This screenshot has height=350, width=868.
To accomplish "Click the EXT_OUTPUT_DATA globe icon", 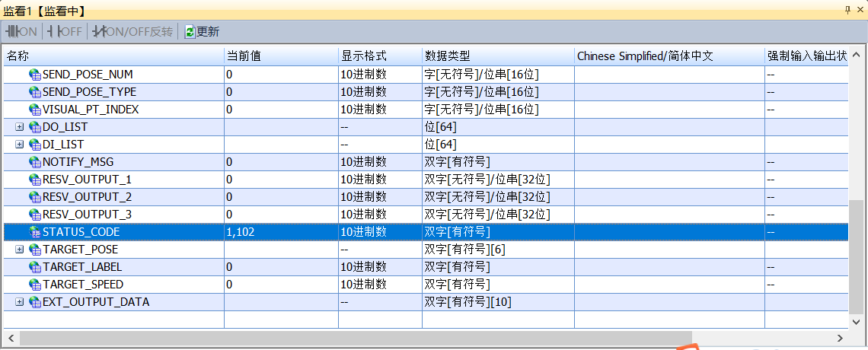I will [36, 303].
